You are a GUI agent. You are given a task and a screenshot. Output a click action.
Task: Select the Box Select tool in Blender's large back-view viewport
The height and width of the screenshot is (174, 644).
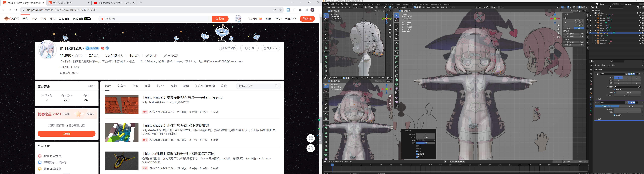(397, 15)
